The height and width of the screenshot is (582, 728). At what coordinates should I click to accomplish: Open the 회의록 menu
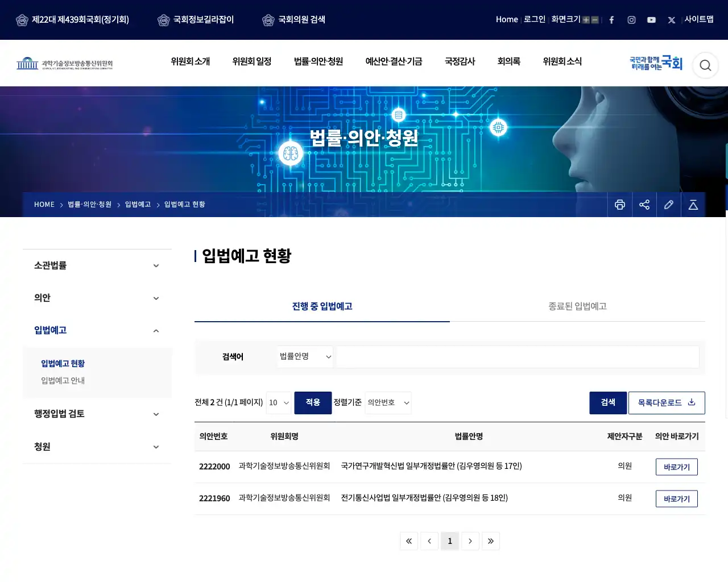click(509, 61)
